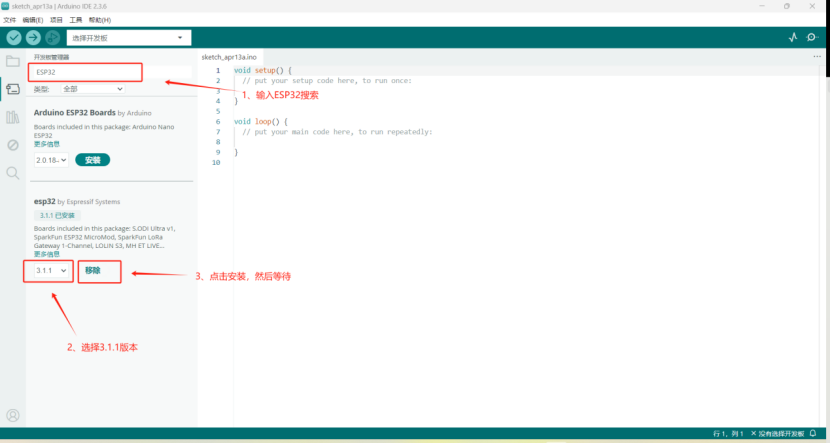The width and height of the screenshot is (831, 443).
Task: Click the notifications bell in status bar
Action: [814, 433]
